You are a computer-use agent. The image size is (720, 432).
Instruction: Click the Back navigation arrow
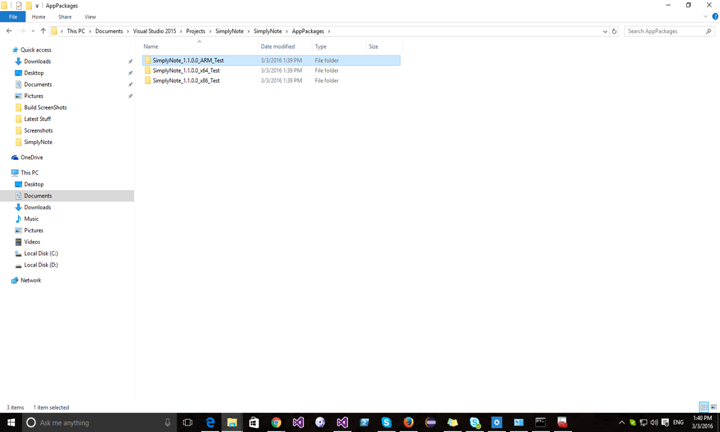pyautogui.click(x=9, y=31)
